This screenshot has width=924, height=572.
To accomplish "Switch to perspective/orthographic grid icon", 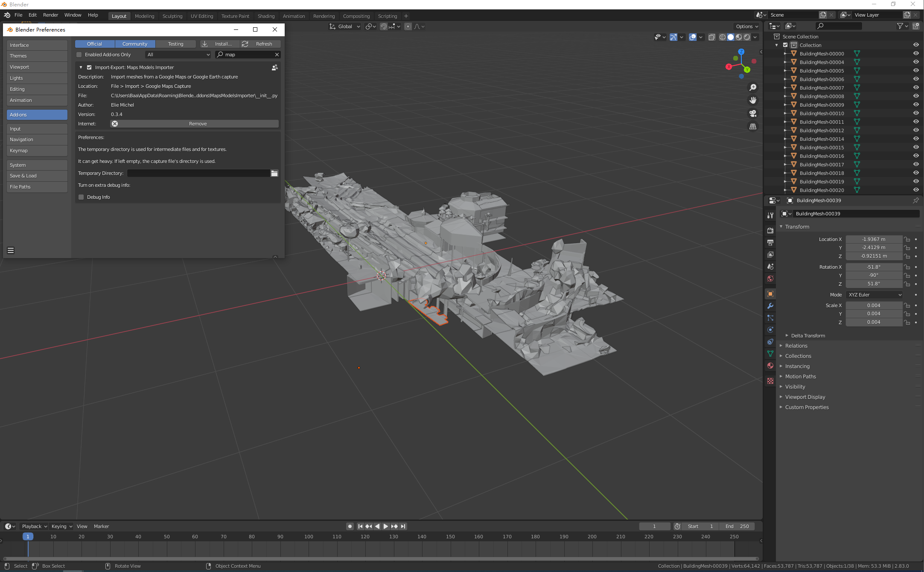I will (753, 127).
